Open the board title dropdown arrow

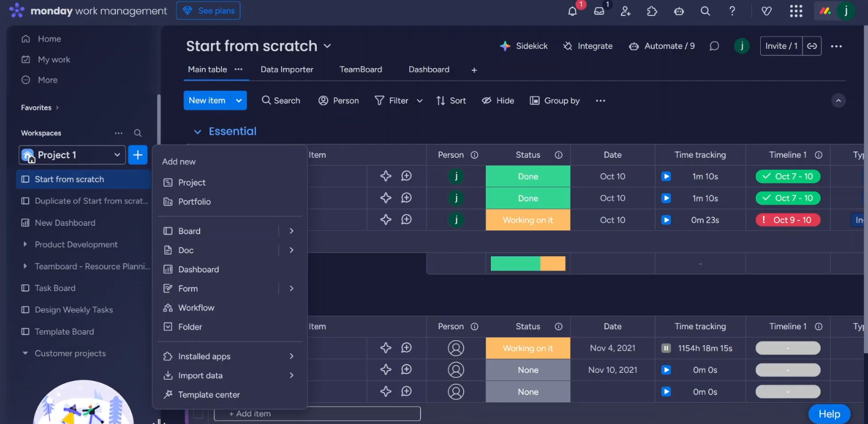pos(327,46)
